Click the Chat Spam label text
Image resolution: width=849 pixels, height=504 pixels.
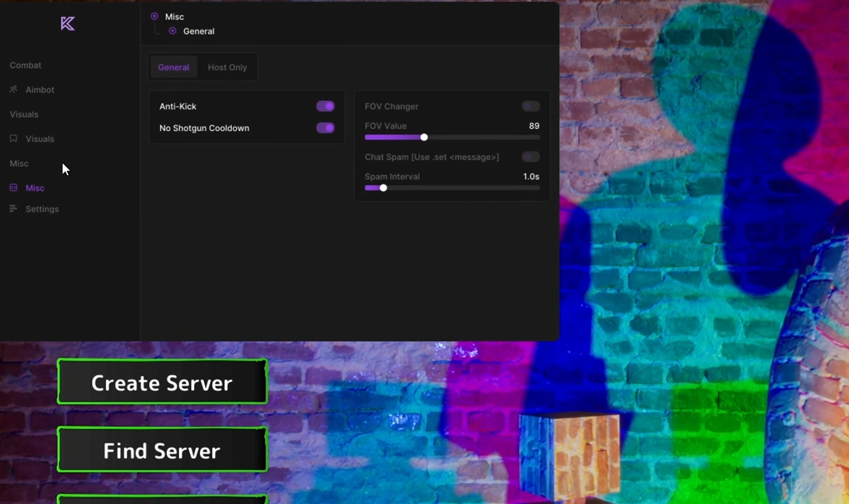(x=432, y=157)
